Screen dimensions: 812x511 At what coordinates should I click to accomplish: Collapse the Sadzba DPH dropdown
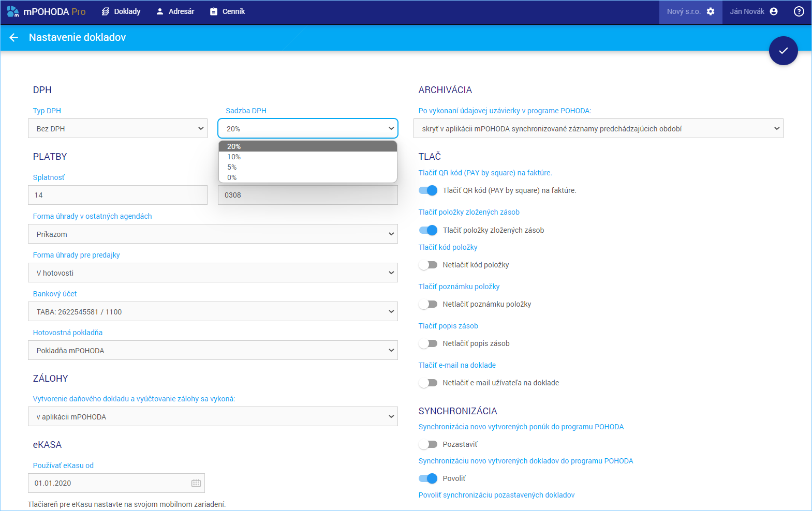[x=308, y=128]
